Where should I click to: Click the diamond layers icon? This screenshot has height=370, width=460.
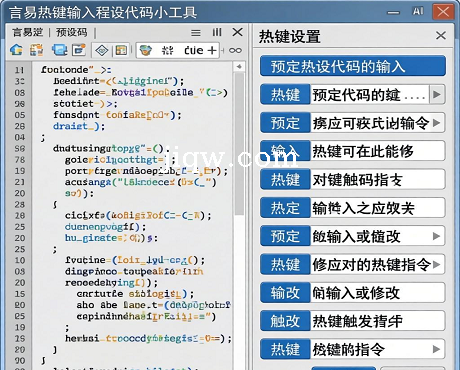102,50
